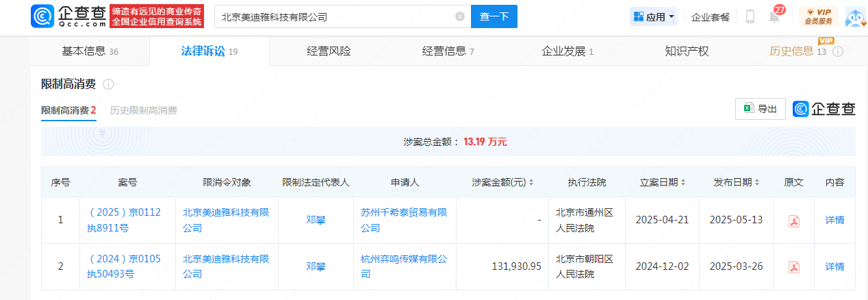Open the 知识产权 tab

click(687, 51)
